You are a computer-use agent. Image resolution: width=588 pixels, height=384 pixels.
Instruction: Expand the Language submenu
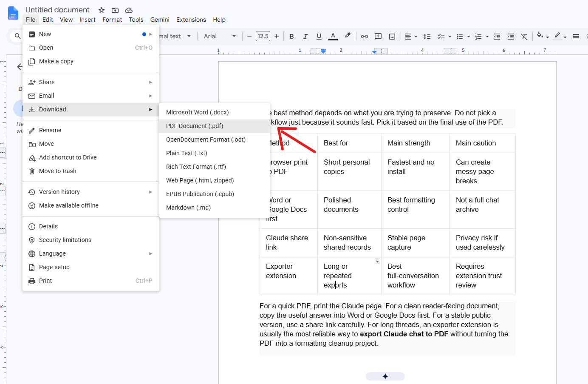[x=91, y=253]
